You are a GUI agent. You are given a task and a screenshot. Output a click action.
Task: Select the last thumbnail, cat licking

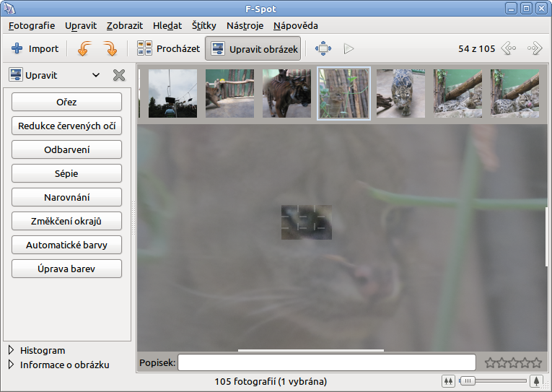click(x=514, y=93)
